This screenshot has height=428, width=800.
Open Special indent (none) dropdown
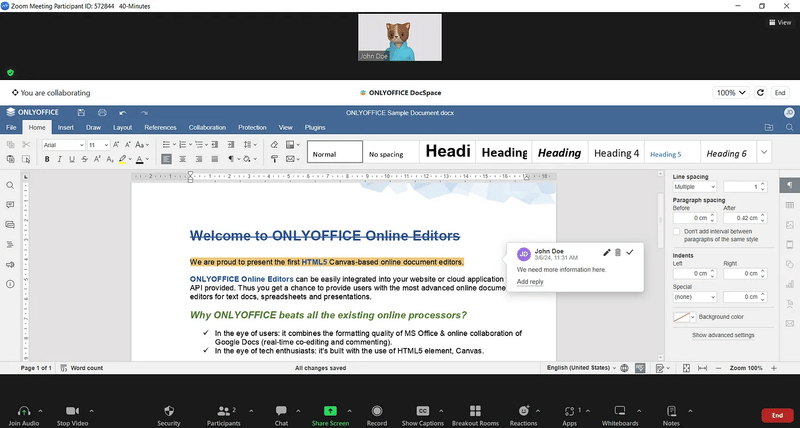[694, 297]
